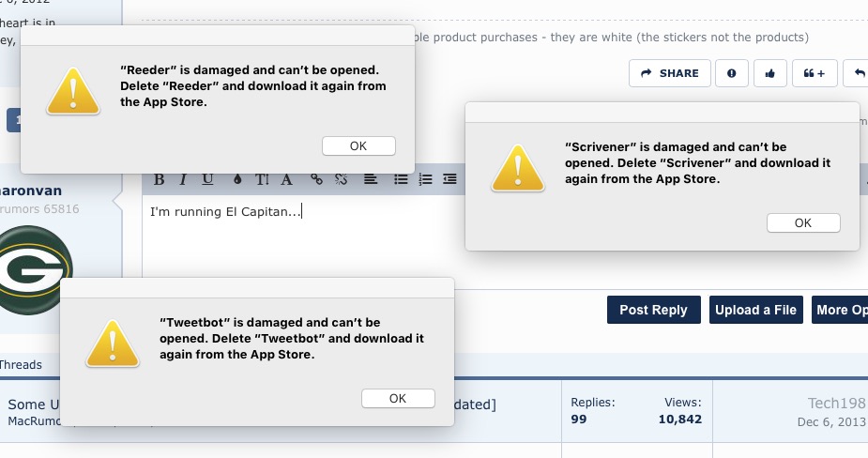
Task: Click Post Reply button
Action: (653, 310)
